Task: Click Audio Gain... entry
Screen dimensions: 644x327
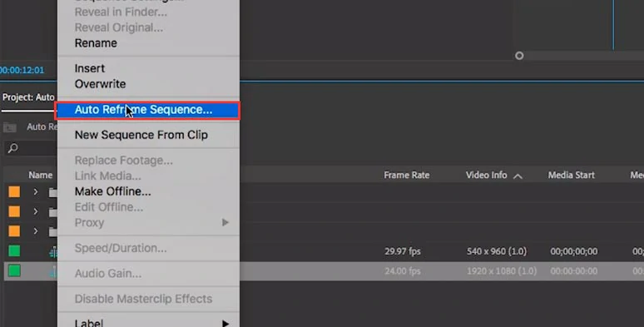Action: pos(108,274)
